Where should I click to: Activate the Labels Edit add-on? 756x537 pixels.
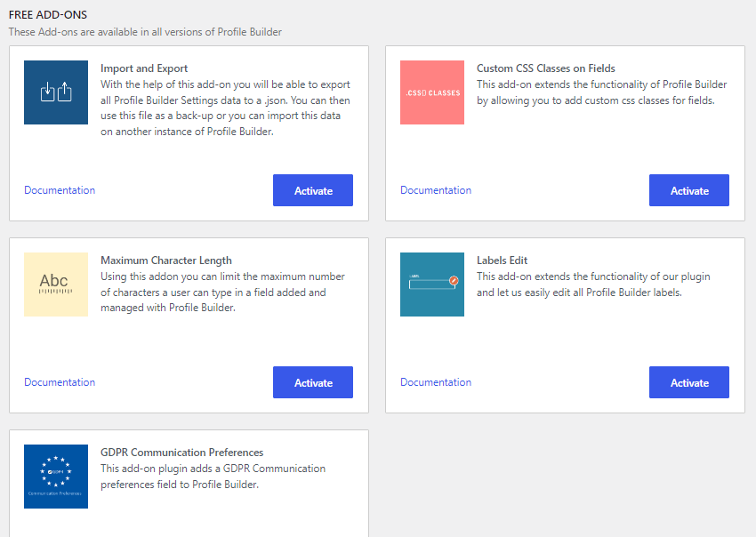688,381
